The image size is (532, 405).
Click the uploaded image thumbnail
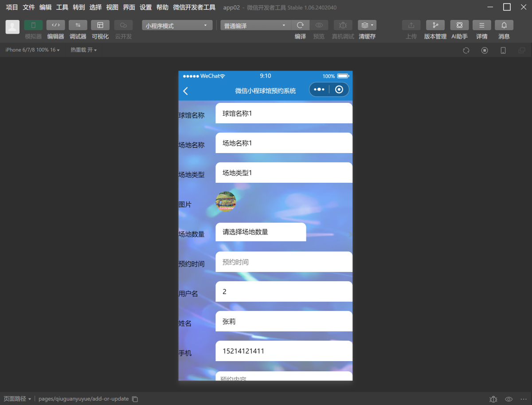pos(226,202)
